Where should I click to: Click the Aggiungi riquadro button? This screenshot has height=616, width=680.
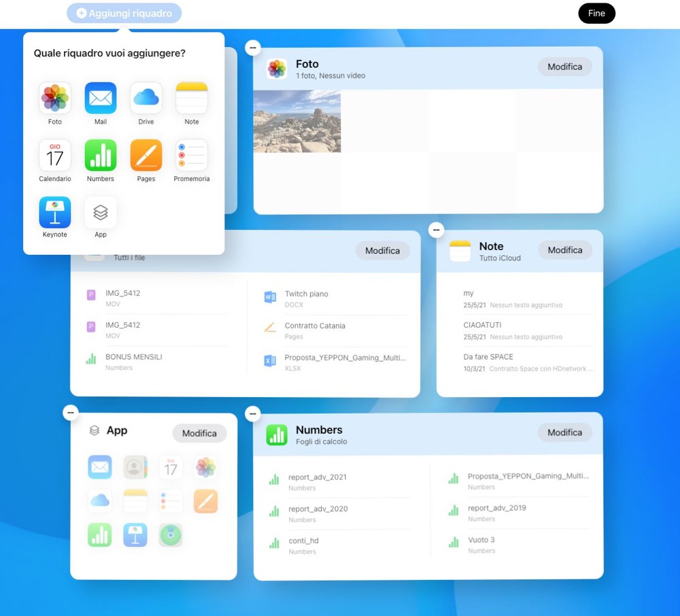click(x=124, y=14)
